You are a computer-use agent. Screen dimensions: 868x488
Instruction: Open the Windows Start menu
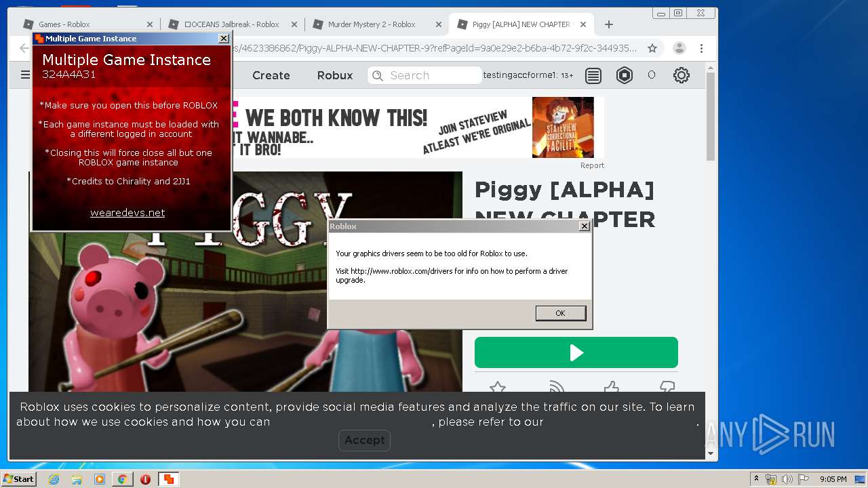coord(19,479)
